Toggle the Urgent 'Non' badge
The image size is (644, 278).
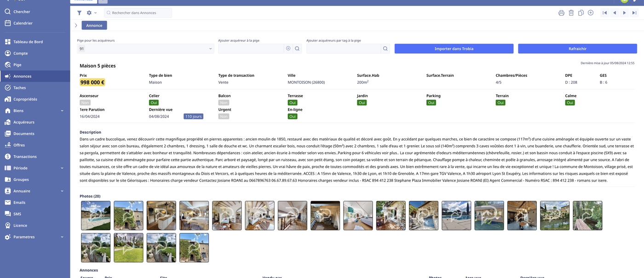click(x=224, y=117)
